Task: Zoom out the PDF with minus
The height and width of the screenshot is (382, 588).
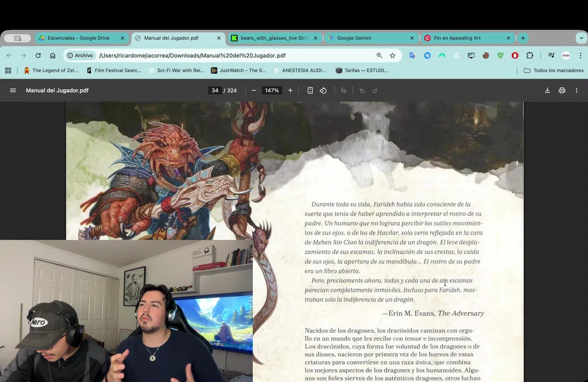Action: pyautogui.click(x=254, y=90)
